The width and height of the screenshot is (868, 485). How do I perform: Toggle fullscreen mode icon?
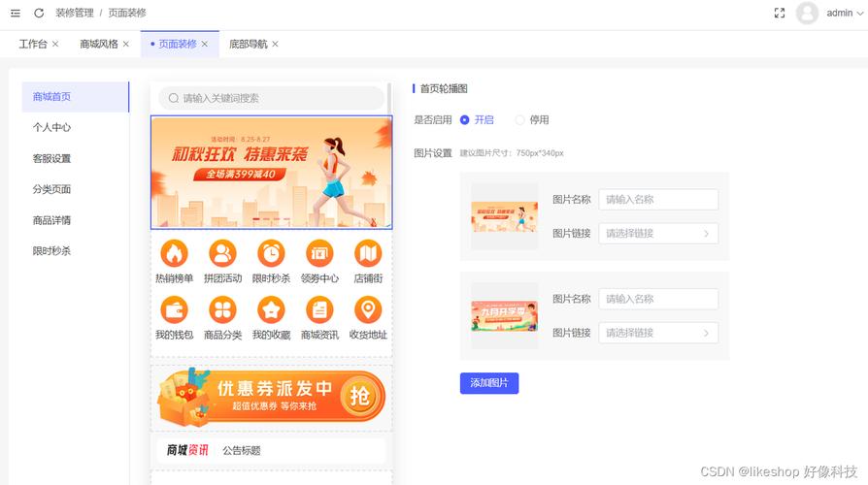click(780, 13)
